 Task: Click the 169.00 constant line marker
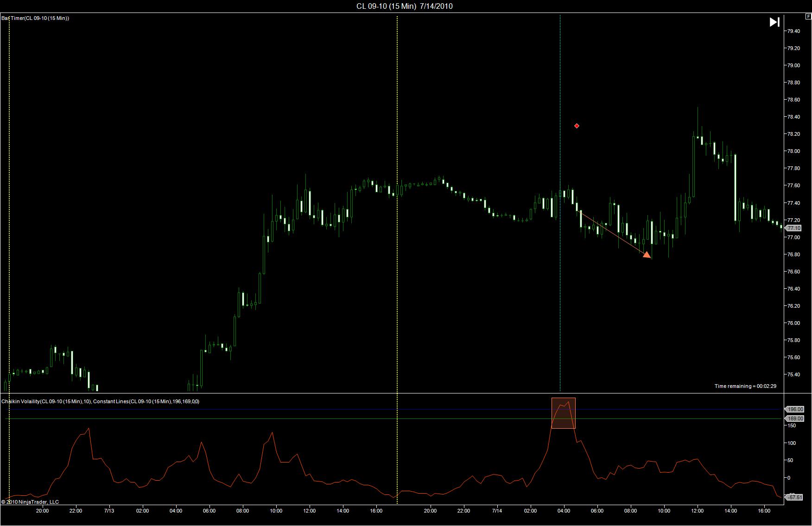[x=794, y=418]
